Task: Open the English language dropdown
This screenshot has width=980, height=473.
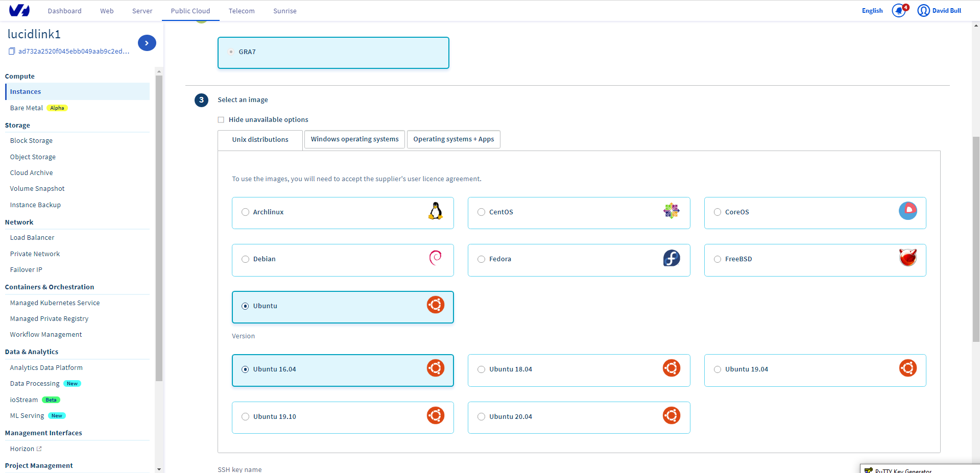Action: pos(872,11)
